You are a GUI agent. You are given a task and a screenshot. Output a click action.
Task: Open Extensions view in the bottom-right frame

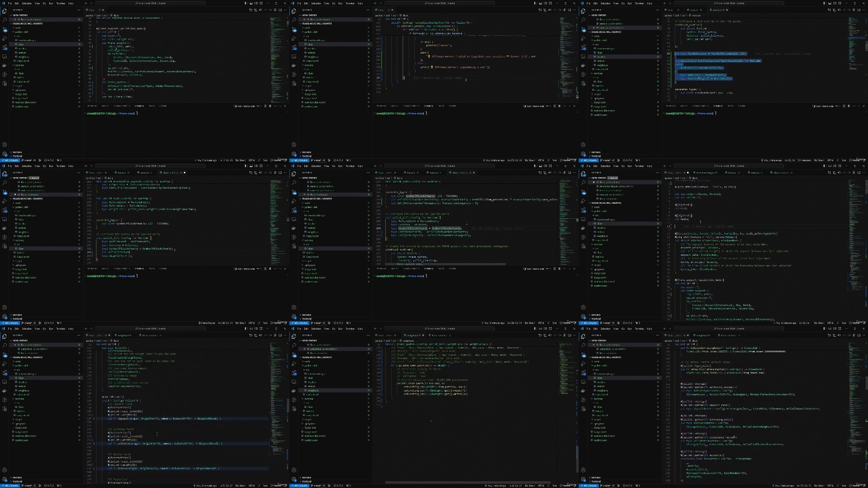(x=583, y=373)
